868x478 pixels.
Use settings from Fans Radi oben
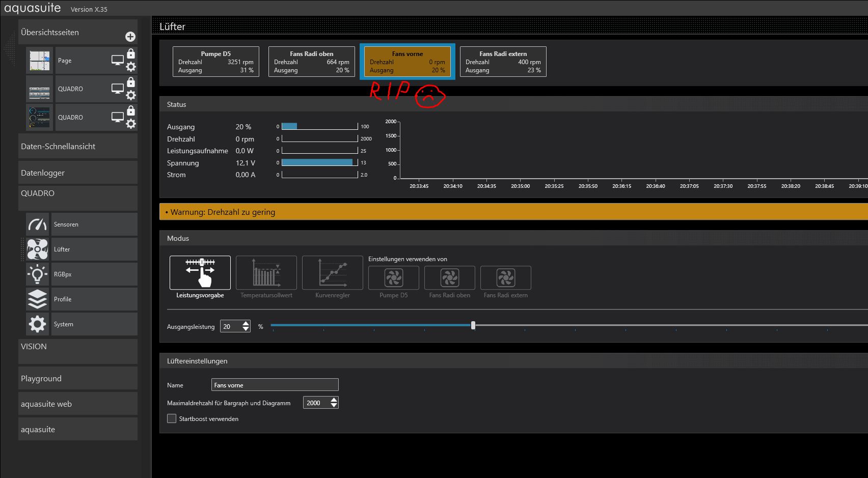(449, 278)
